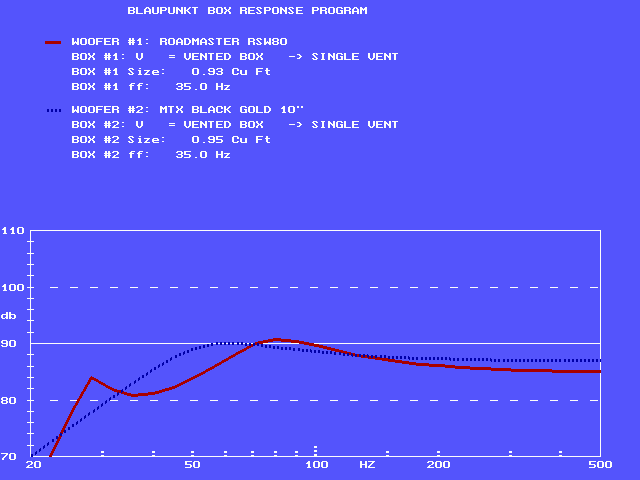Click 'BOX #1 ff: 35.0 Hz'

tap(151, 87)
